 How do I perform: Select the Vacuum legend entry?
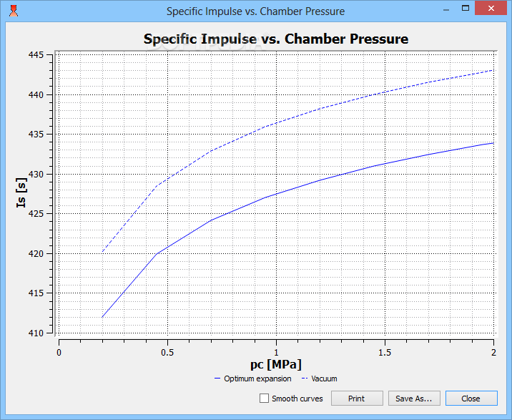coord(320,379)
